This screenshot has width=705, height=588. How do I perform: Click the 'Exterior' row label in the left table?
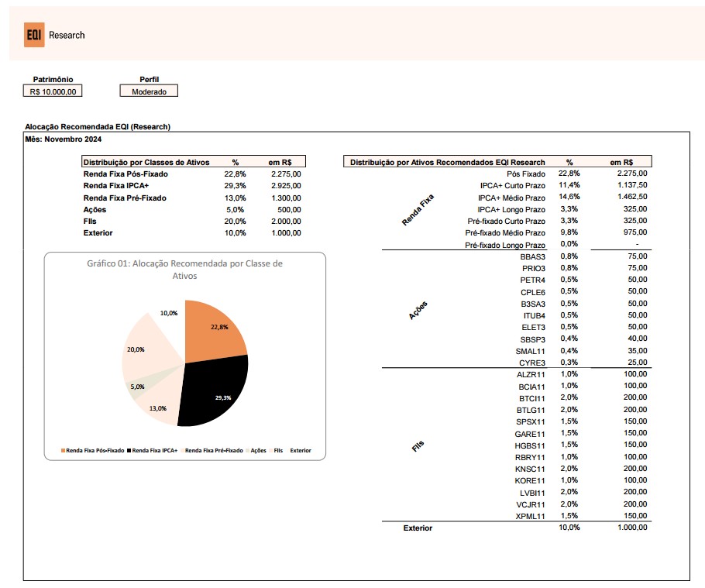coord(98,233)
